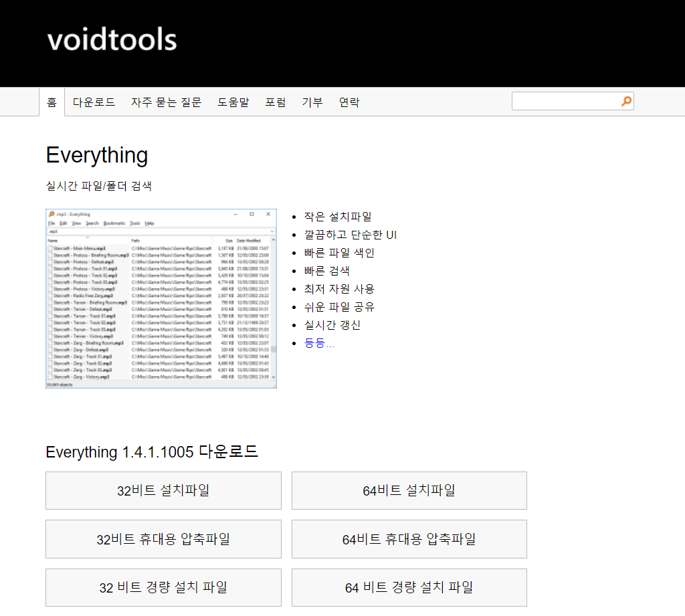Image resolution: width=685 pixels, height=616 pixels.
Task: Get the 32비트 휴대용 압축파일
Action: coord(163,539)
